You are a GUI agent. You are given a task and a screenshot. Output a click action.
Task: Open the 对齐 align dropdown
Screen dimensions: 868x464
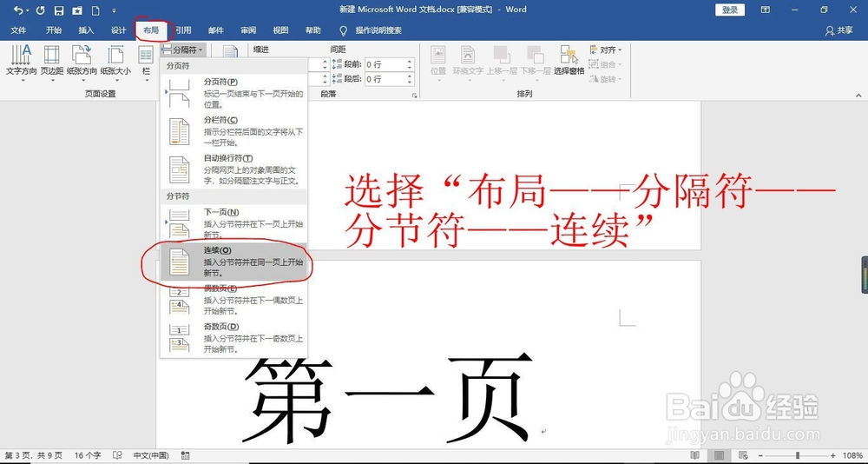point(606,50)
